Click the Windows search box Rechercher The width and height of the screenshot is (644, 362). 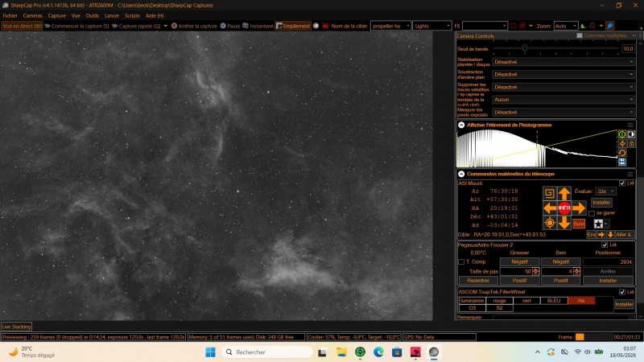(x=267, y=352)
